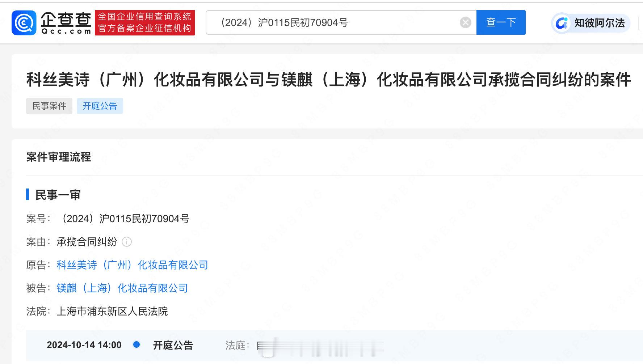This screenshot has height=364, width=643.
Task: Open the Qcc.com 企查查 logo
Action: tap(51, 23)
